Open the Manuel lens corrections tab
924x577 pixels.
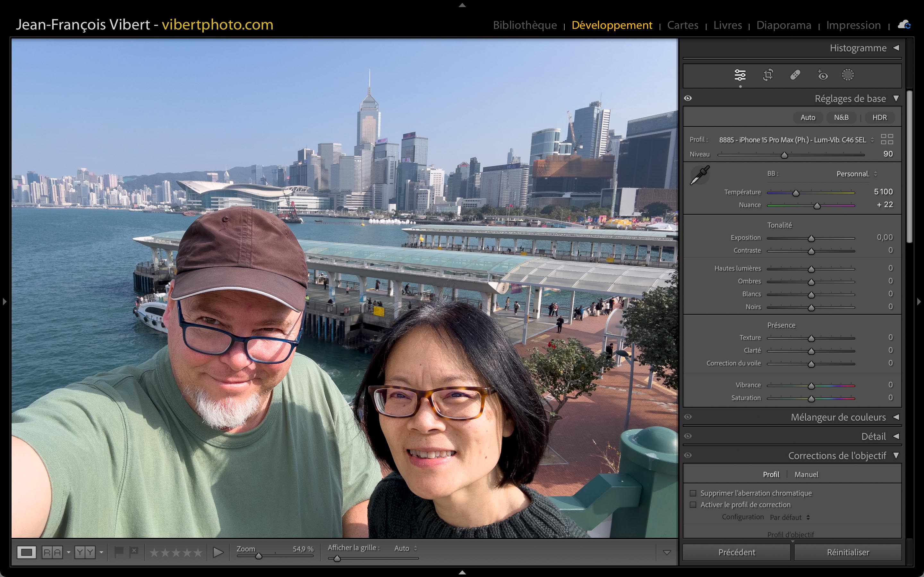[806, 474]
